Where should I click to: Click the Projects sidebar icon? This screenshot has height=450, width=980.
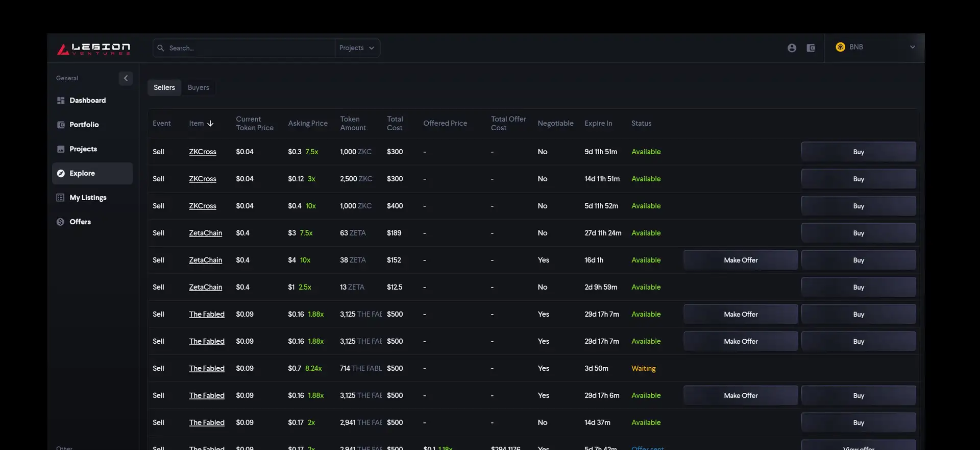pos(61,149)
